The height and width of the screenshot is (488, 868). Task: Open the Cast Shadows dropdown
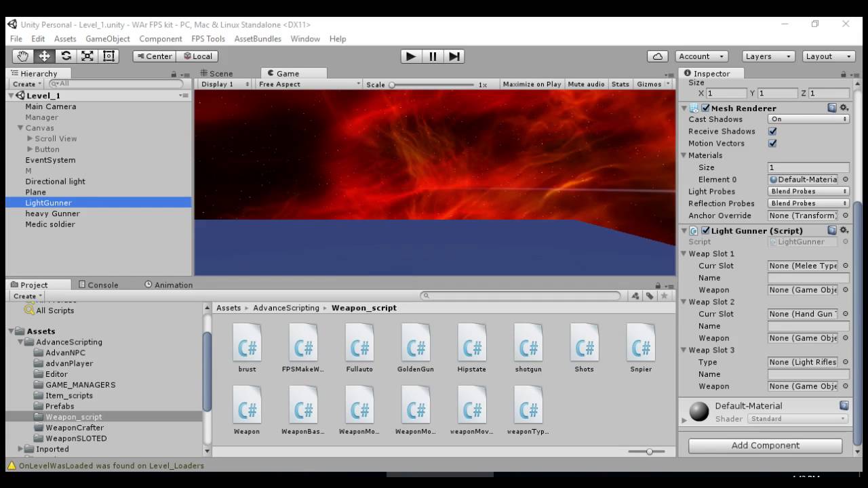(x=808, y=119)
